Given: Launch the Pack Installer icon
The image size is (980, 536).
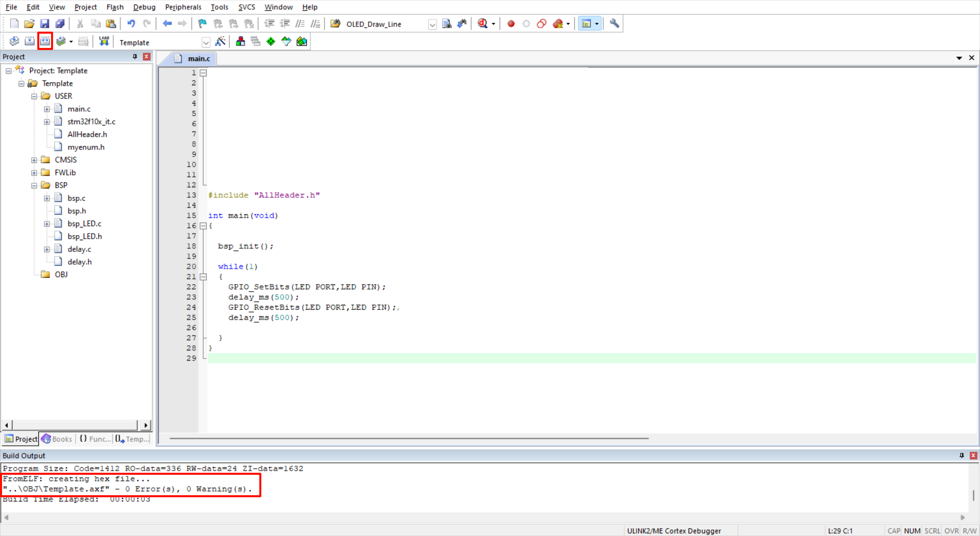Looking at the screenshot, I should coord(302,41).
